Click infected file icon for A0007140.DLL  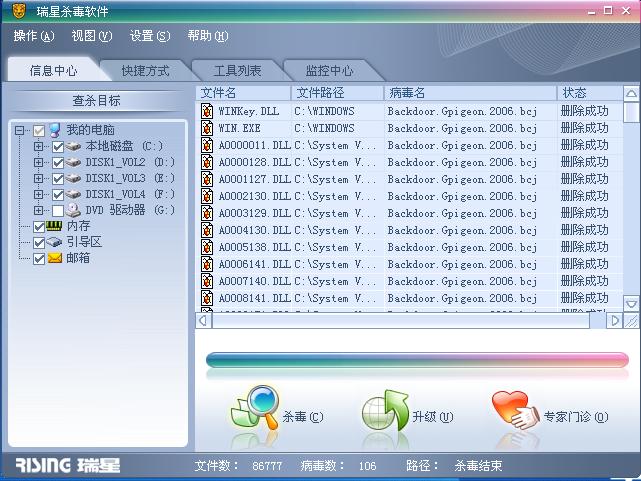click(x=207, y=282)
